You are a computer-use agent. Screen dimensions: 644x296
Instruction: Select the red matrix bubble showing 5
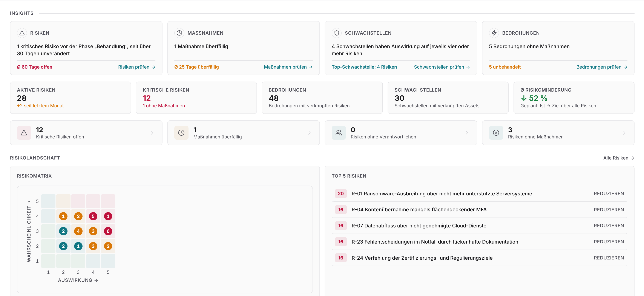pyautogui.click(x=93, y=216)
